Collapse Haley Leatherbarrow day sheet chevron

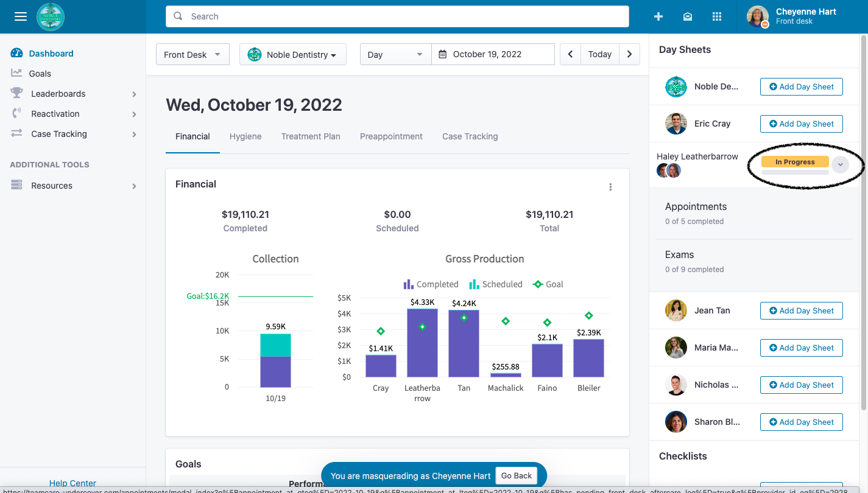coord(840,165)
